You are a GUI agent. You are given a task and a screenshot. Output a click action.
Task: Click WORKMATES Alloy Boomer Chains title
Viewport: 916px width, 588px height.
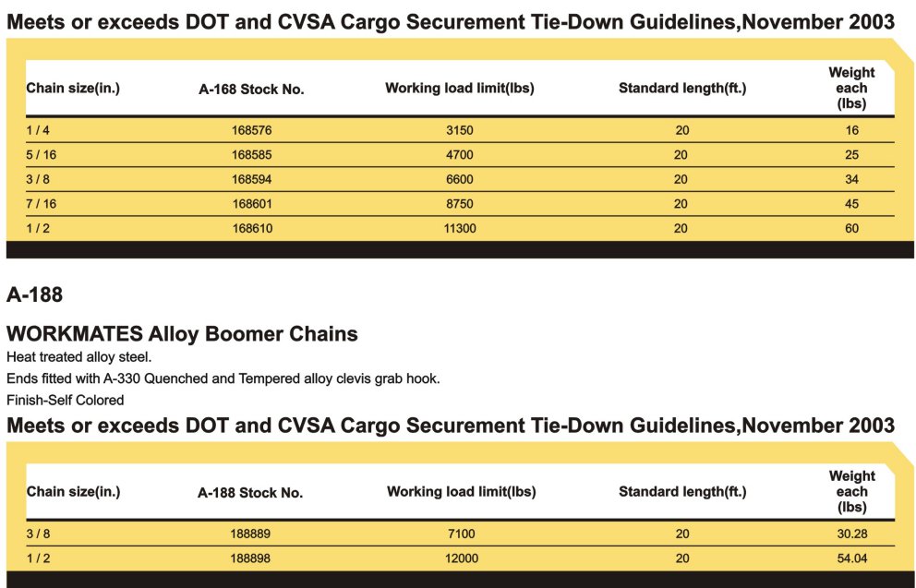(182, 334)
